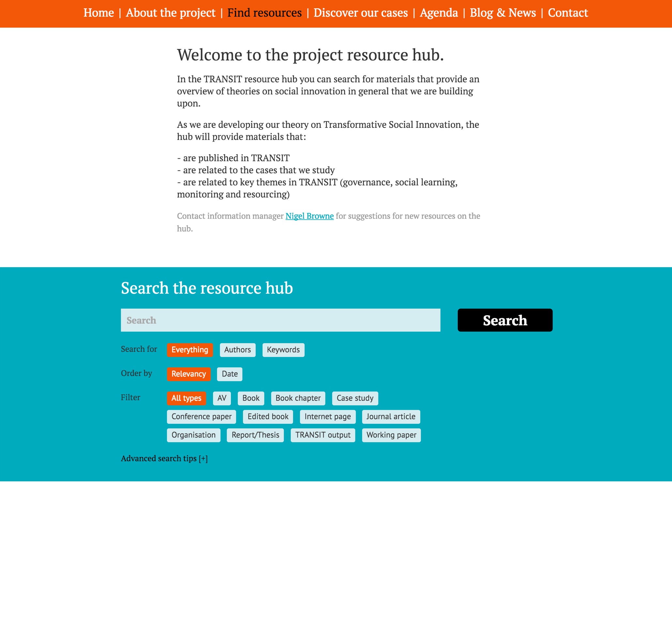Toggle the Authors search option

tap(237, 349)
